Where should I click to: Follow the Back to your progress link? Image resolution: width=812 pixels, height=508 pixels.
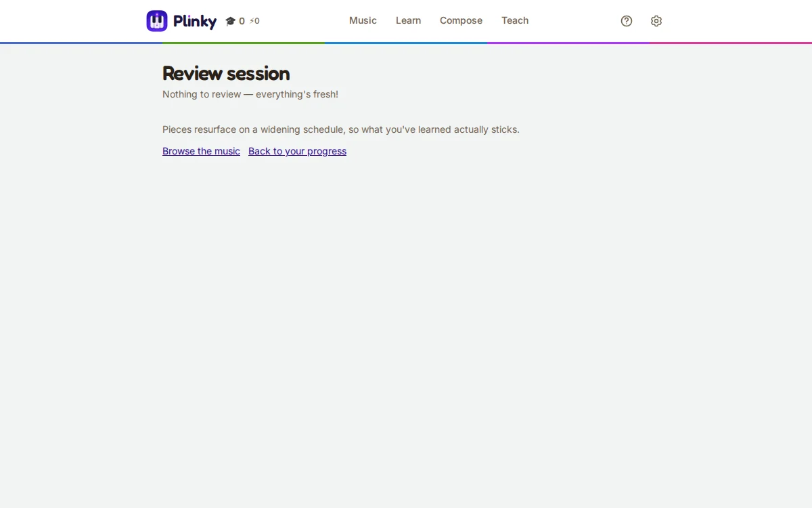297,151
